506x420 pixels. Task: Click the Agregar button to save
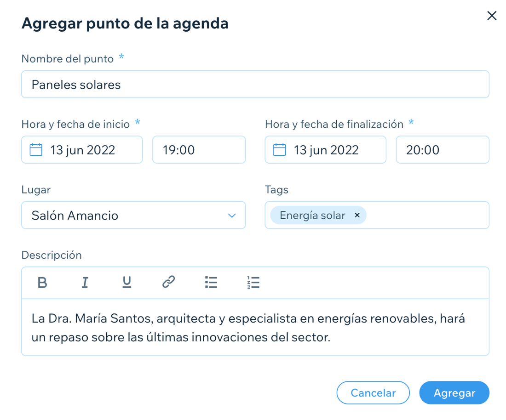tap(454, 393)
